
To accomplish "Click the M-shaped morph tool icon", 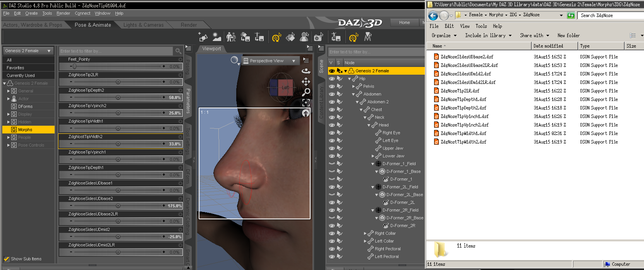I will coord(368,37).
